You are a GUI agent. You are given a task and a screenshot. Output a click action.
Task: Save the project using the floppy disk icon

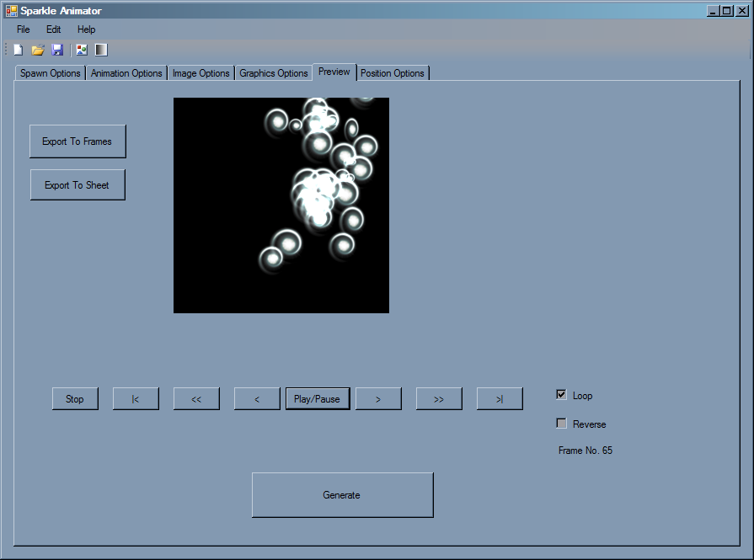57,49
